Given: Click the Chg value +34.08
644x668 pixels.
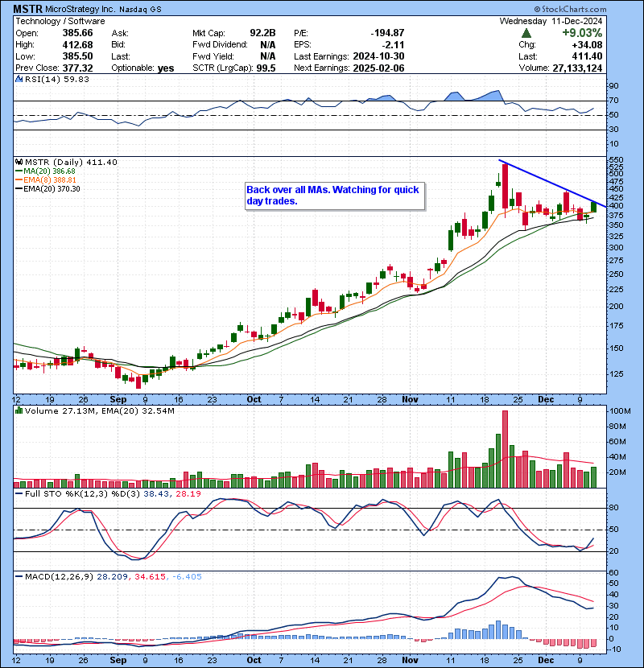Looking at the screenshot, I should point(587,45).
